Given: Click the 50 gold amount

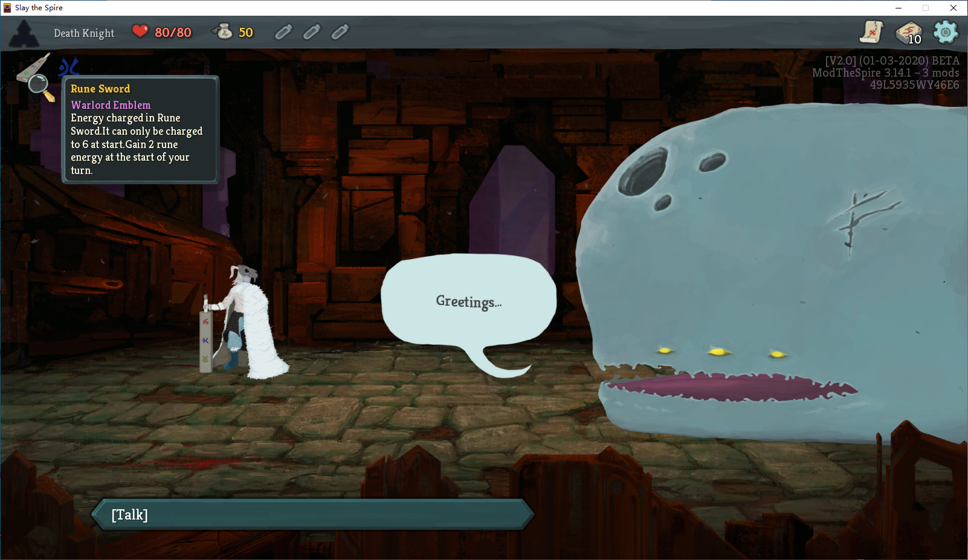Looking at the screenshot, I should [x=246, y=33].
